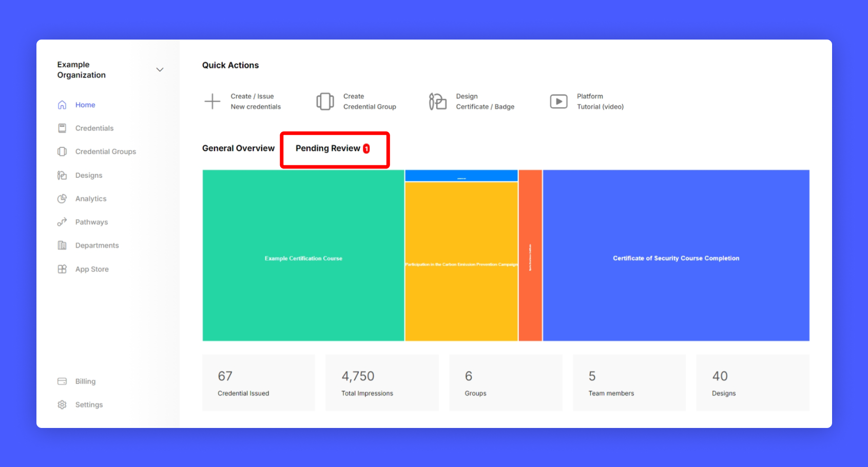Open the 4,750 Total Impressions card

[x=382, y=383]
